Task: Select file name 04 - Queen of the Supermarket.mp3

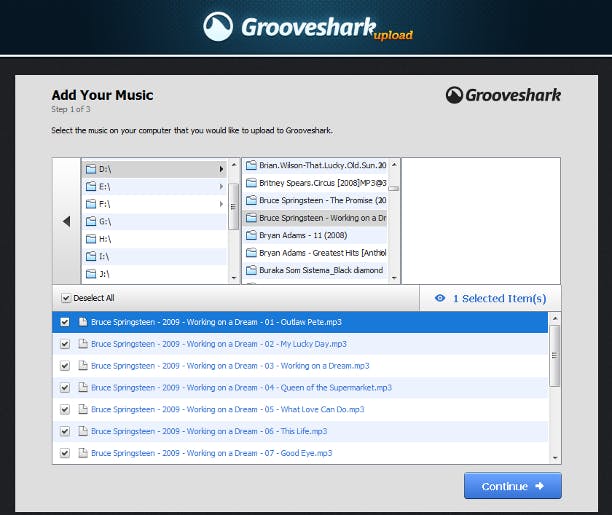Action: (x=241, y=388)
